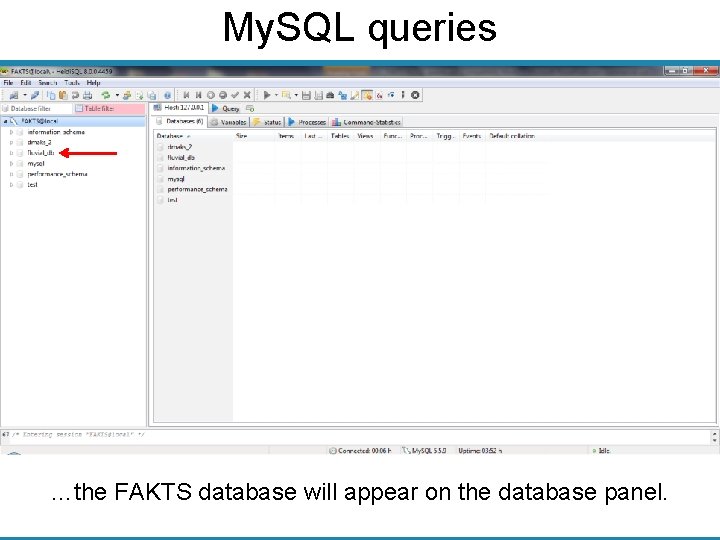The height and width of the screenshot is (540, 720).
Task: Click the post changes checkmark icon
Action: [235, 95]
